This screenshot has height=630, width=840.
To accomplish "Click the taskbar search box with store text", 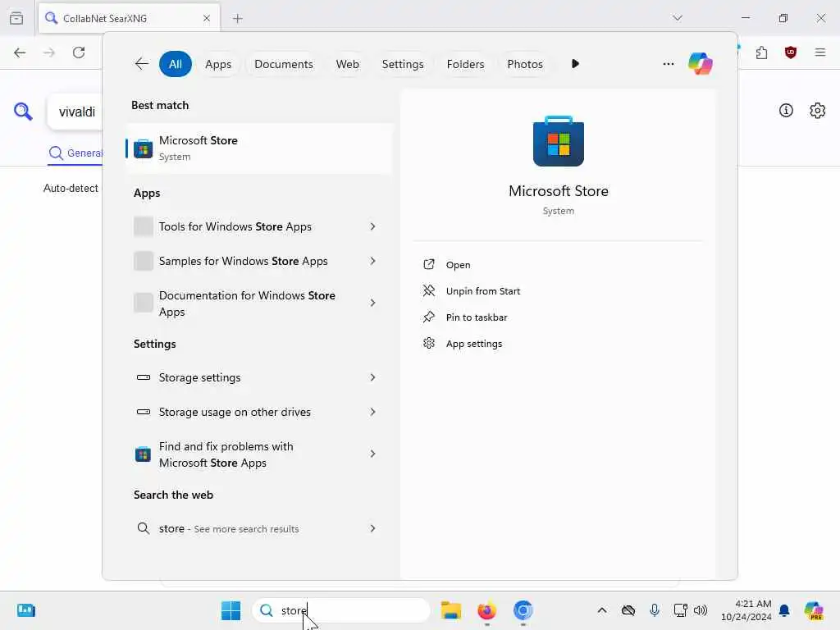I will click(x=340, y=610).
